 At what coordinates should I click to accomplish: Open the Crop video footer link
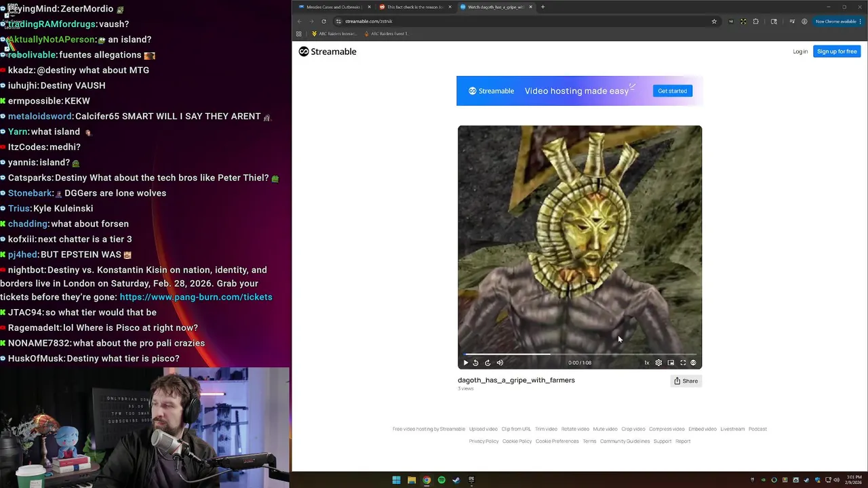tap(633, 429)
